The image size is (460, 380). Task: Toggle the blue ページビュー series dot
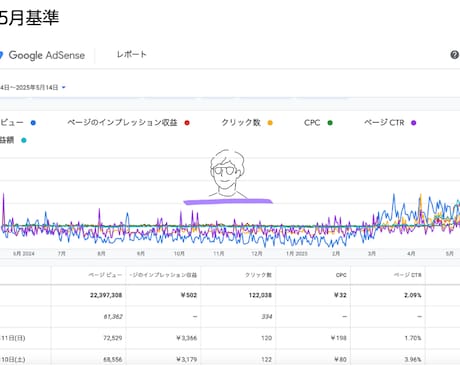click(x=33, y=123)
